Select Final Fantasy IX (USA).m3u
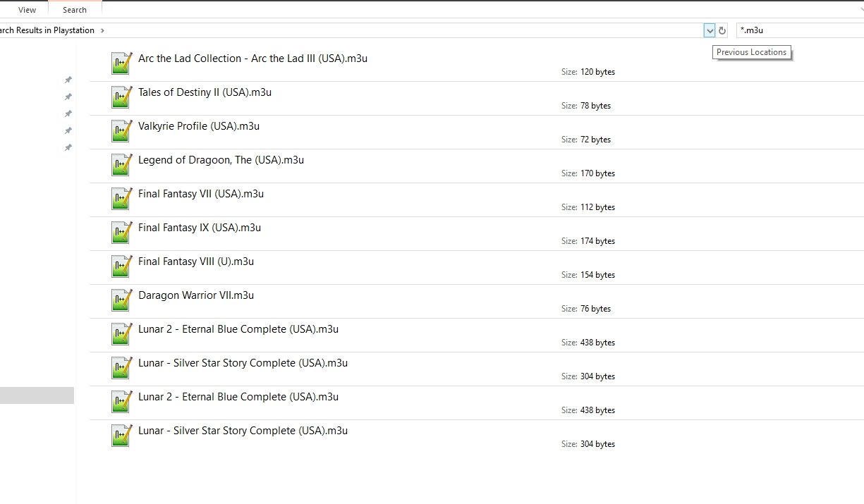The image size is (864, 504). 200,228
